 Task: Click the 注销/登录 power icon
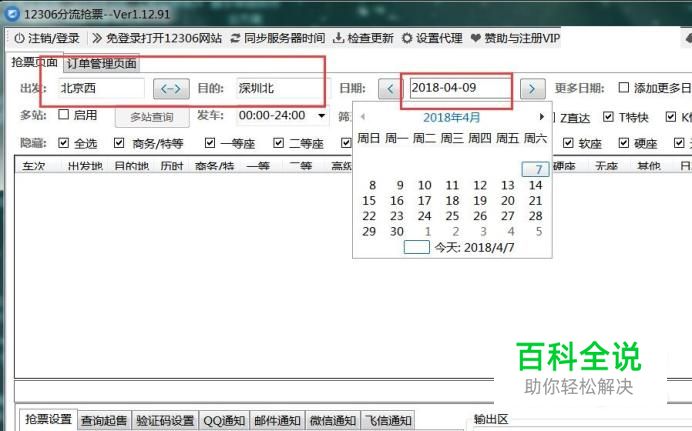point(19,38)
